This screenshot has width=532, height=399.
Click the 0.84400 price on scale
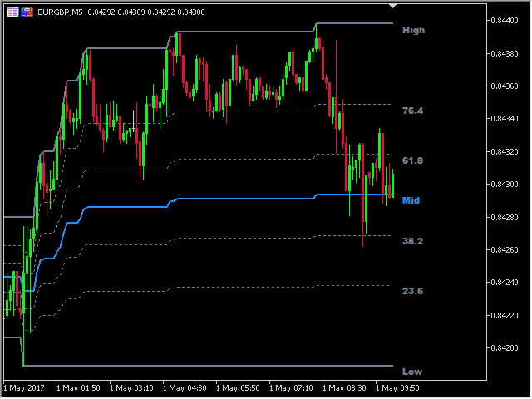click(x=505, y=21)
